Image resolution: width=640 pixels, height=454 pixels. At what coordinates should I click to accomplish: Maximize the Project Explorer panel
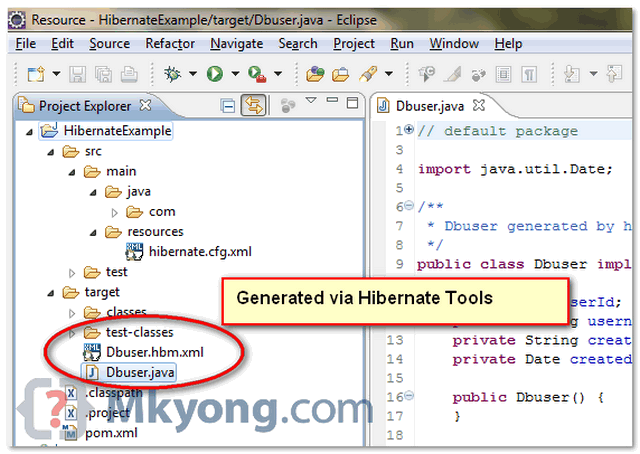tap(352, 102)
